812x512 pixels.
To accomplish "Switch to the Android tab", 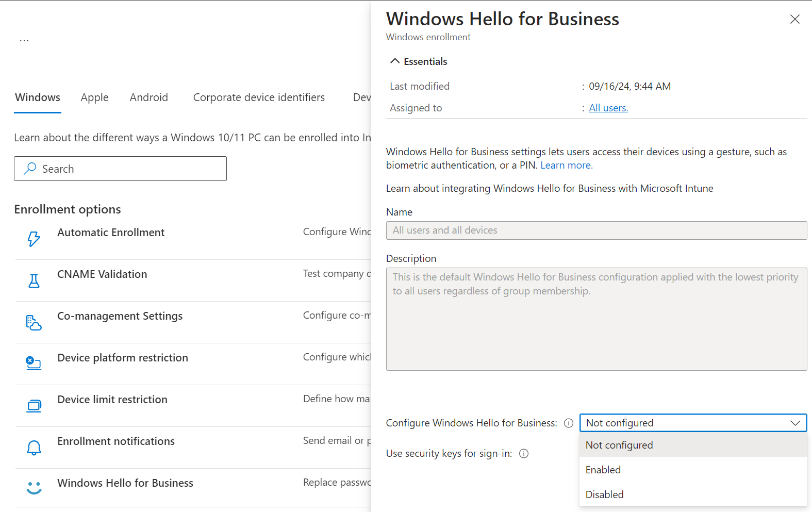I will tap(149, 97).
